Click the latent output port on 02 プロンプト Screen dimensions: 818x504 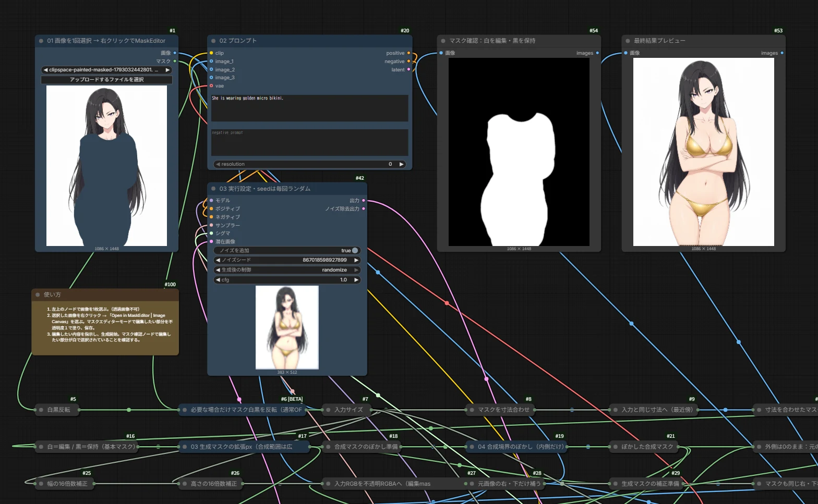pos(408,69)
